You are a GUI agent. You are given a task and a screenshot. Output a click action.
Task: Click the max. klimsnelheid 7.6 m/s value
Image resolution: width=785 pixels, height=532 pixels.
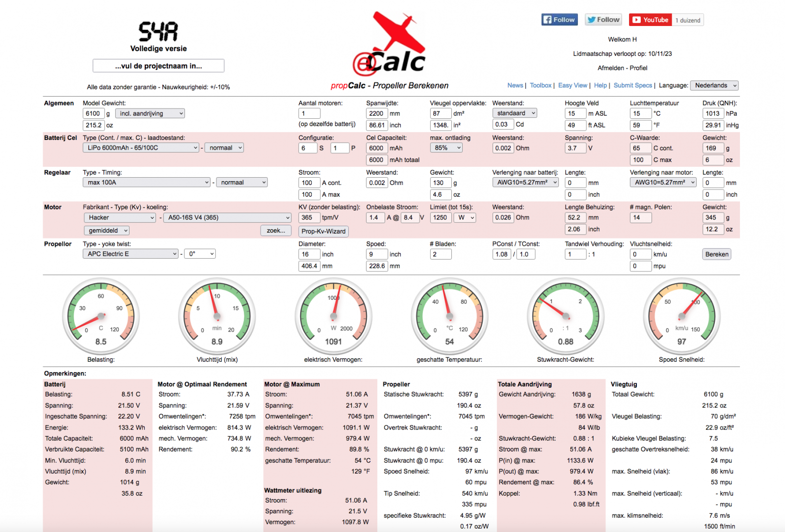(719, 515)
